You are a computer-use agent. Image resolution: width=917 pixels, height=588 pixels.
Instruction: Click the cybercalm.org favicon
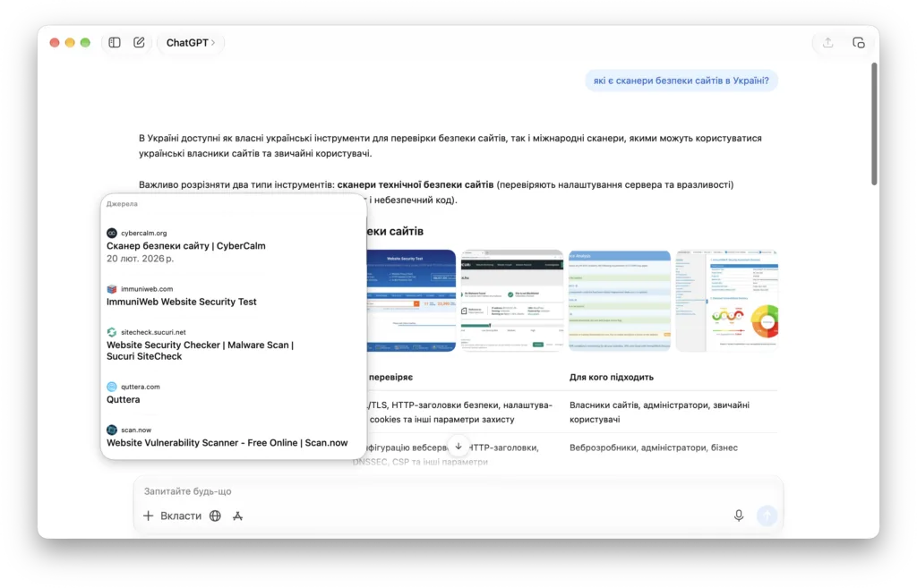coord(112,234)
